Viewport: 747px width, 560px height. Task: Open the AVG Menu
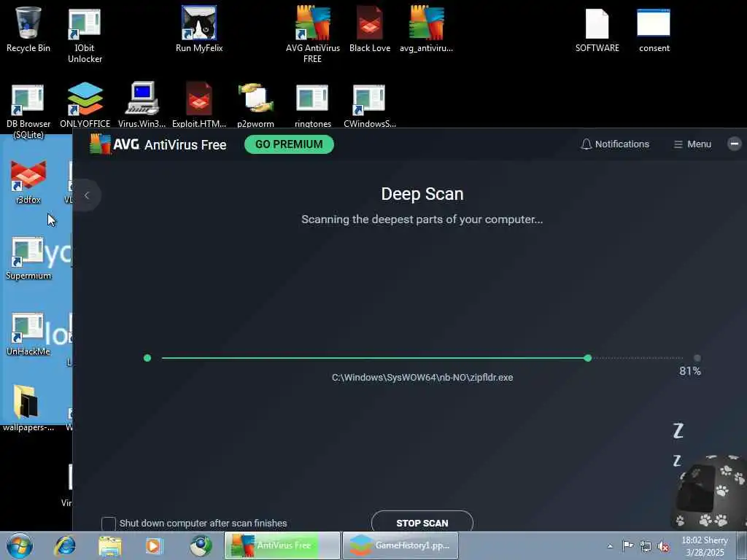[x=692, y=144]
